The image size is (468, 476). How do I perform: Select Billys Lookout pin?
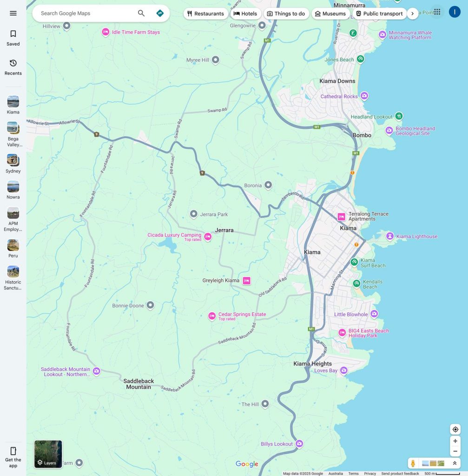coord(299,443)
